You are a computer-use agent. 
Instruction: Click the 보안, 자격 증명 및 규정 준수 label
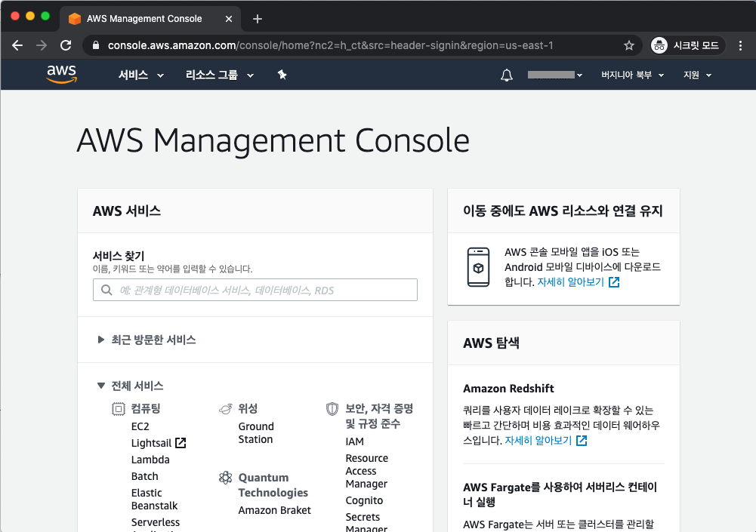(379, 416)
